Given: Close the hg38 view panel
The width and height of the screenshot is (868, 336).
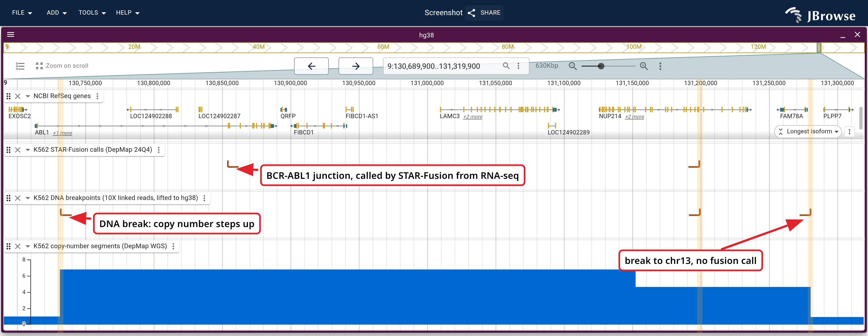Looking at the screenshot, I should point(857,35).
